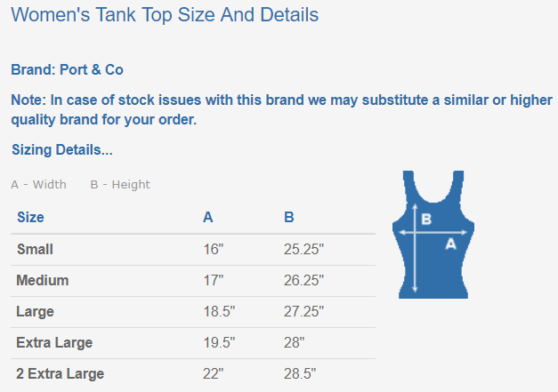
Task: Click the "A" column header in the table
Action: [208, 217]
